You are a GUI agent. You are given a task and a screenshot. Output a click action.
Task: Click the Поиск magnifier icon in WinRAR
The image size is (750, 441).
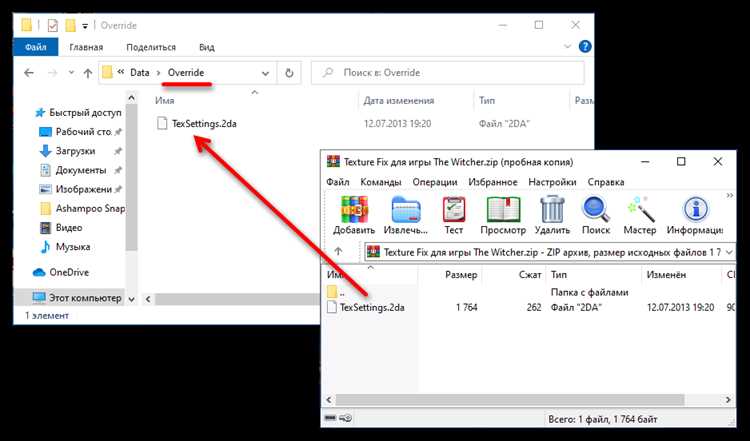click(x=596, y=209)
